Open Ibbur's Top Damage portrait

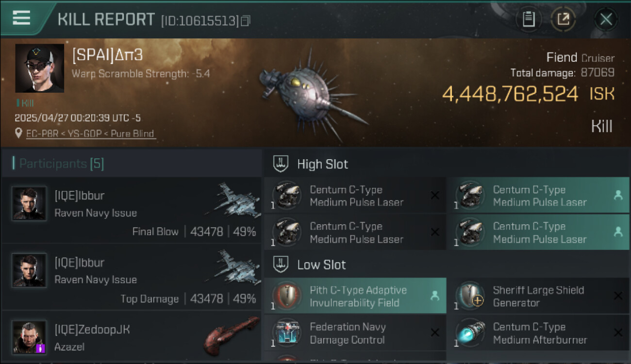tap(30, 270)
